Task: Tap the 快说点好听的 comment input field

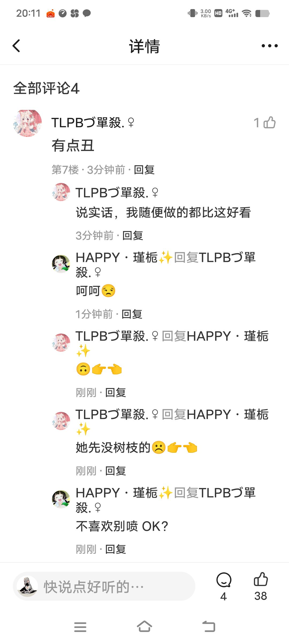Action: point(104,586)
